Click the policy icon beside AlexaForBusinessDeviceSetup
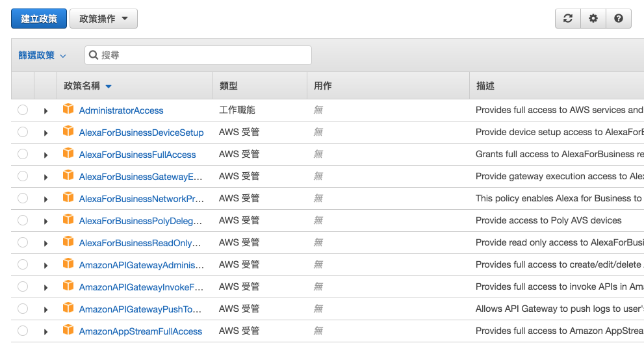This screenshot has height=343, width=644. tap(68, 131)
